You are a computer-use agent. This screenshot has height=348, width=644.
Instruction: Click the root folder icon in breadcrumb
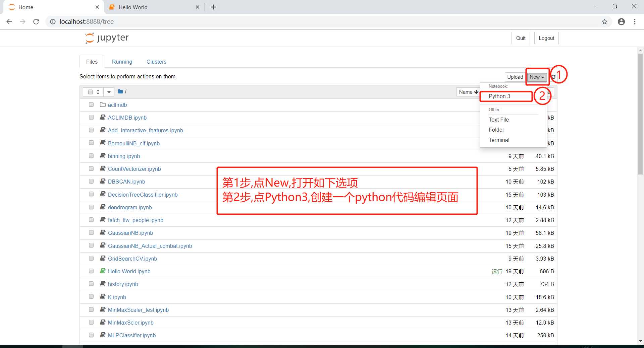(120, 91)
